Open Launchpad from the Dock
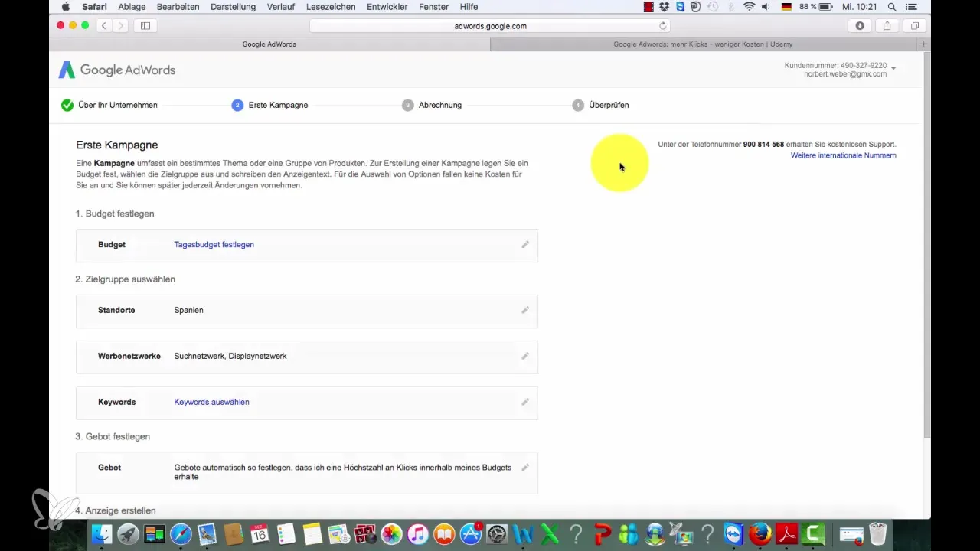Image resolution: width=980 pixels, height=551 pixels. coord(128,533)
